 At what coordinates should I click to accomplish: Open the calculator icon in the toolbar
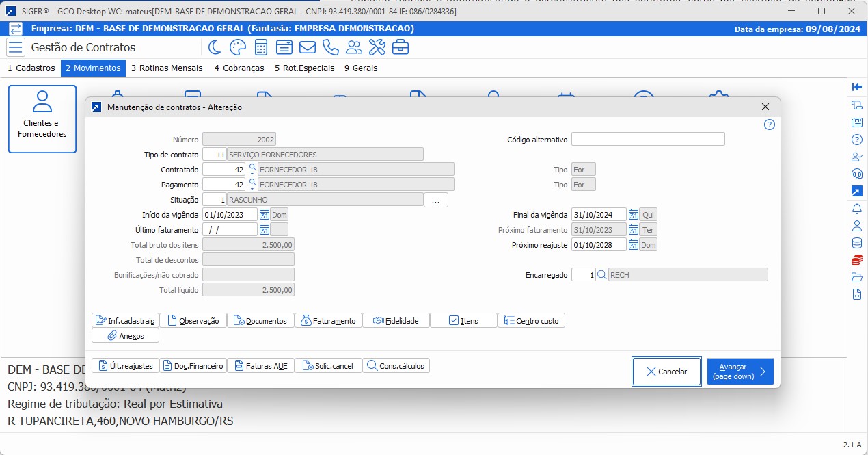260,47
